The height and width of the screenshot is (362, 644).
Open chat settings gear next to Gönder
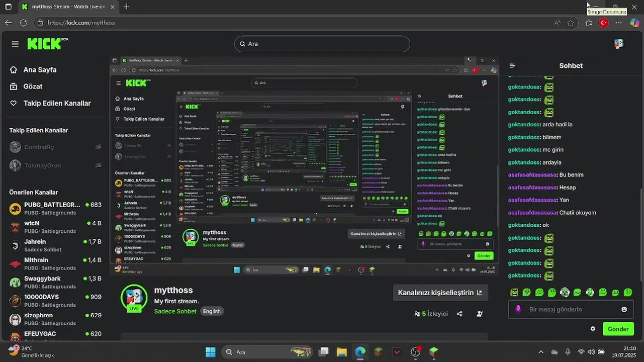(x=593, y=329)
